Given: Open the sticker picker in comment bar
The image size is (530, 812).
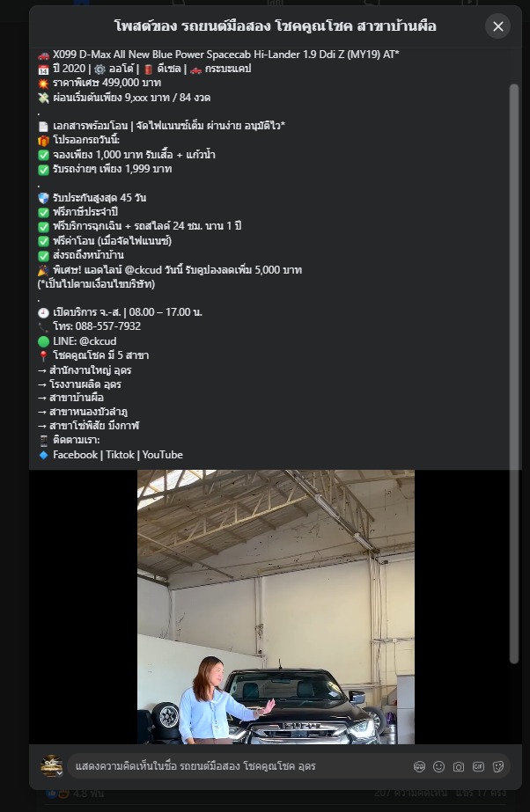Looking at the screenshot, I should point(498,766).
